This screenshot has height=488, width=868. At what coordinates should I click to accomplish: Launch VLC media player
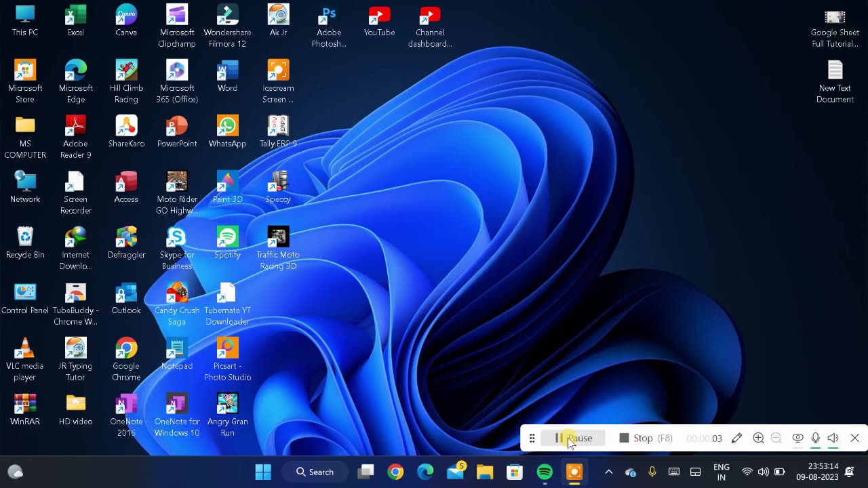[25, 360]
